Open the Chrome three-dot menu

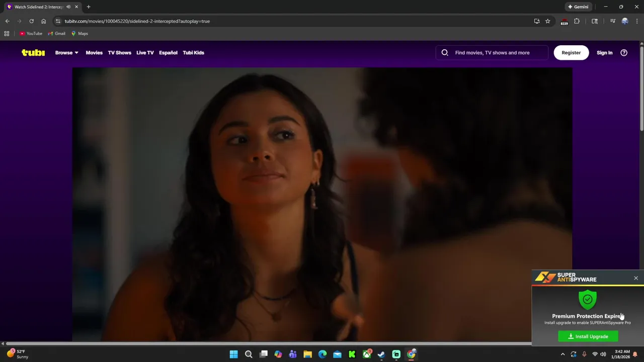coord(637,21)
